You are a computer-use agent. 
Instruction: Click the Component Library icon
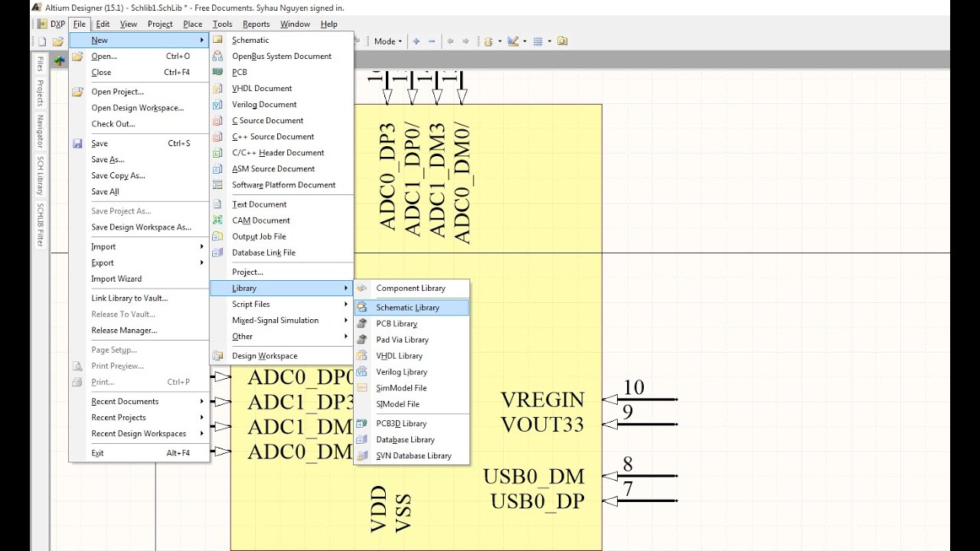coord(362,288)
